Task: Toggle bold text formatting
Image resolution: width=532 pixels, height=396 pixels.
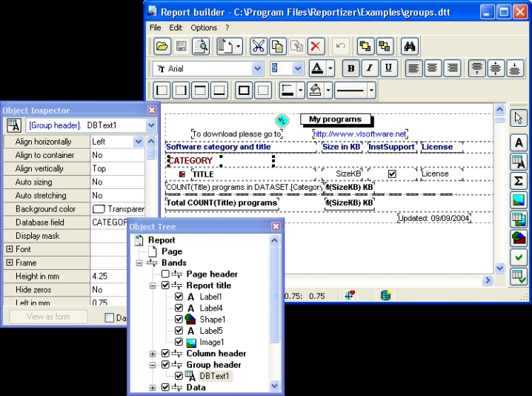Action: 350,68
